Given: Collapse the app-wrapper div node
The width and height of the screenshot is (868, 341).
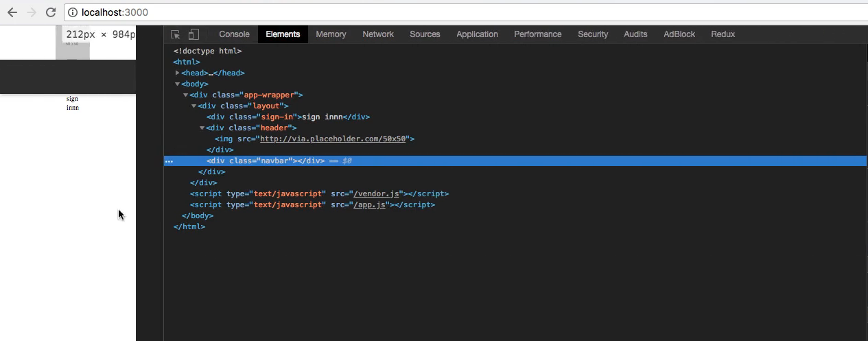Looking at the screenshot, I should pos(185,95).
